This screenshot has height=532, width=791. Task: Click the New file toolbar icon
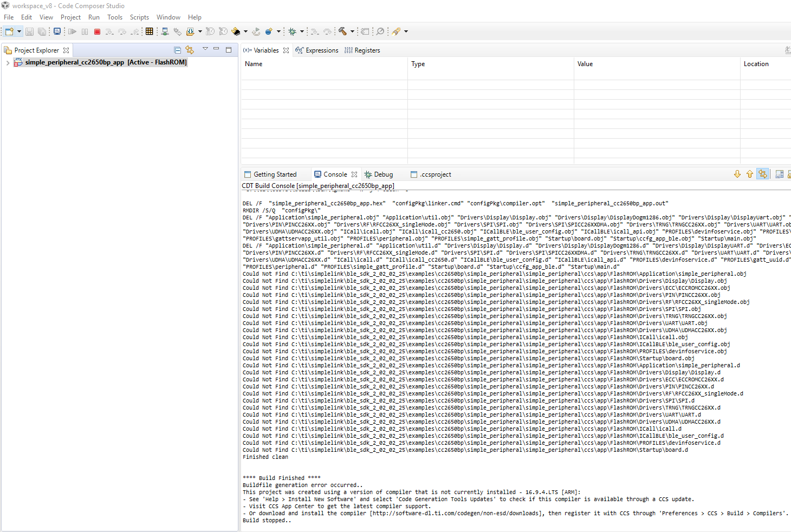(9, 31)
